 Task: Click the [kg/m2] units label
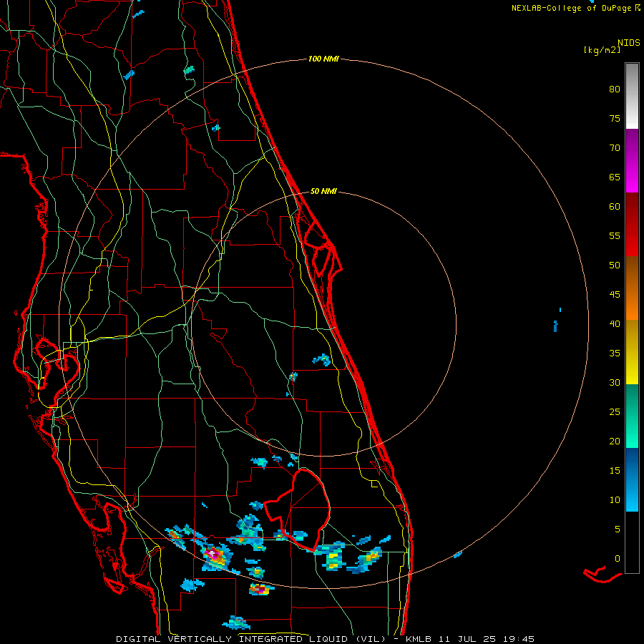click(602, 50)
